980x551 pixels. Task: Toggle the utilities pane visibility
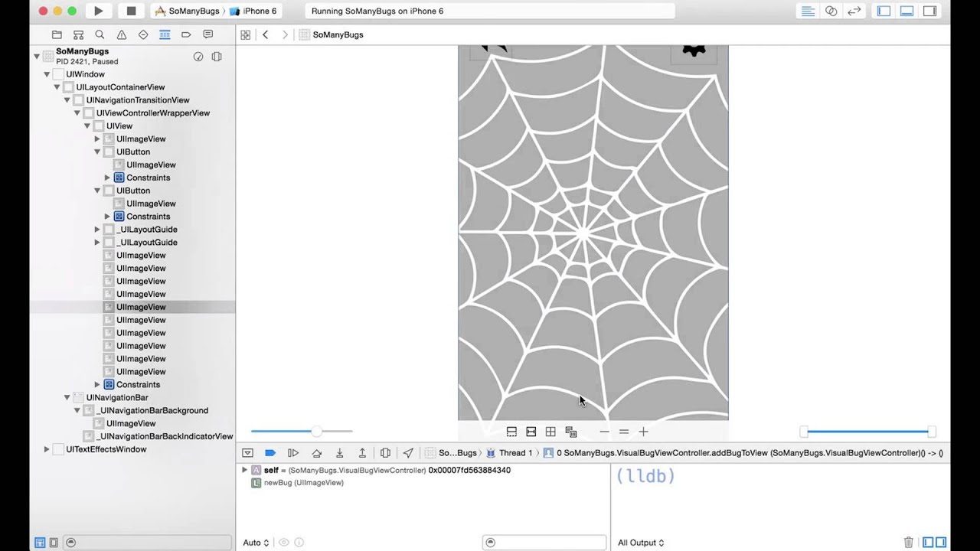pyautogui.click(x=929, y=11)
